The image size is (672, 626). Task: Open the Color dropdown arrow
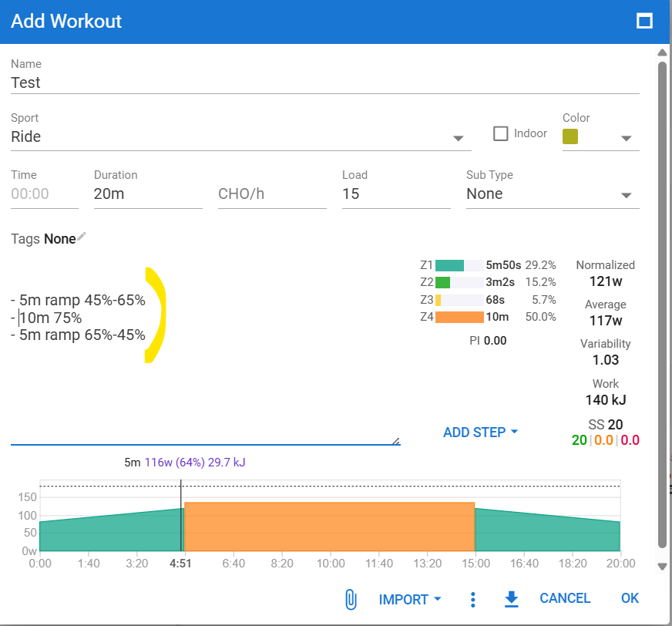[x=626, y=138]
